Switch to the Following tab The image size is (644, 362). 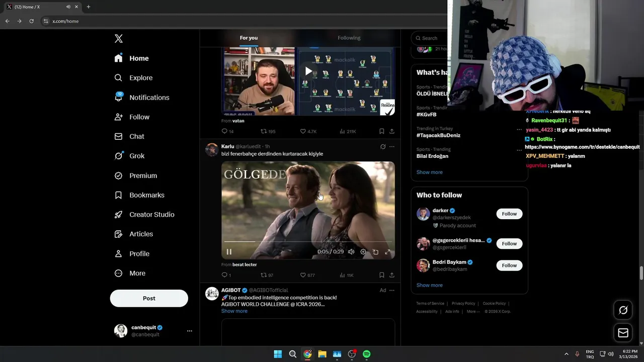(349, 38)
